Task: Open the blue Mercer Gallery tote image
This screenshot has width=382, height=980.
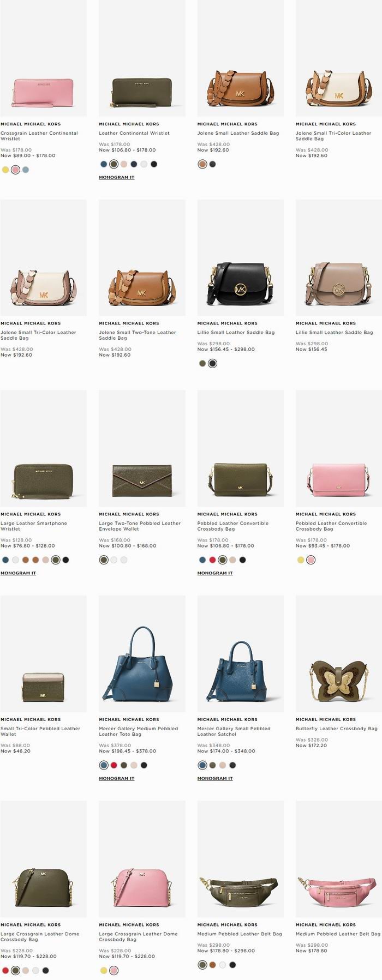Action: tap(142, 654)
